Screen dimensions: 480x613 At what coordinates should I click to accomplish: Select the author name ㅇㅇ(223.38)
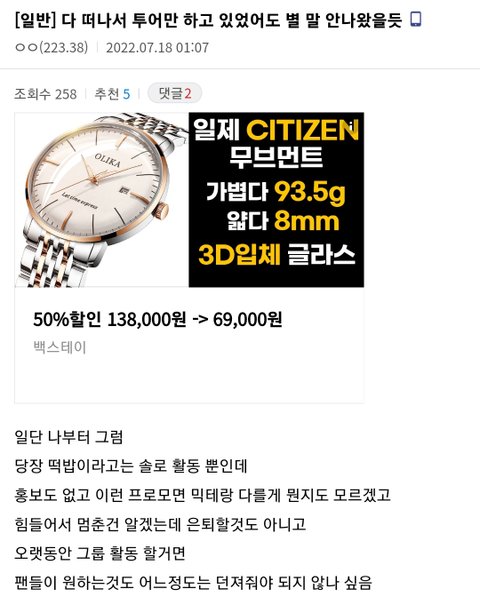point(51,48)
